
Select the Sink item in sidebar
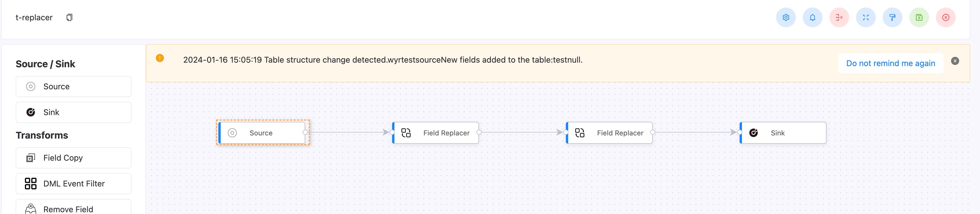[x=74, y=112]
